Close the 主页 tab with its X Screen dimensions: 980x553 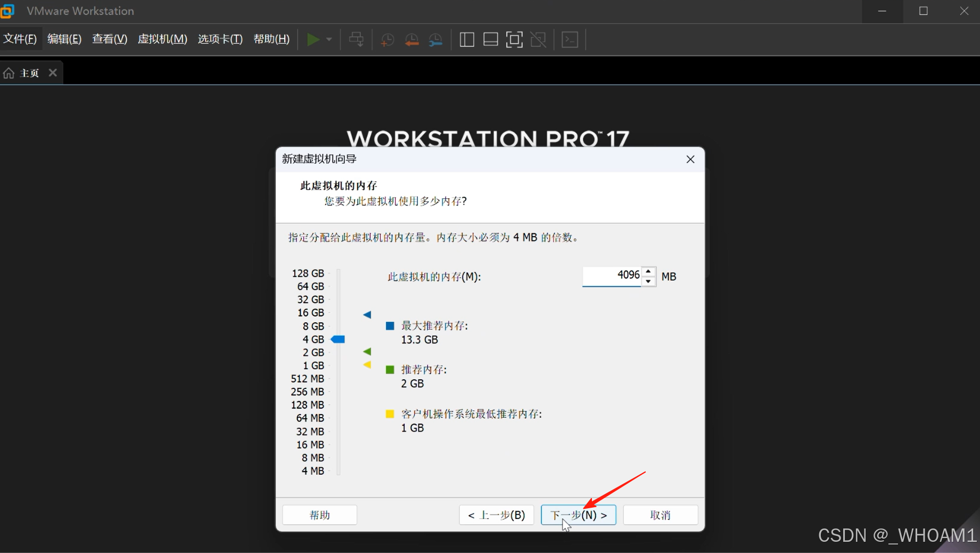pos(53,72)
